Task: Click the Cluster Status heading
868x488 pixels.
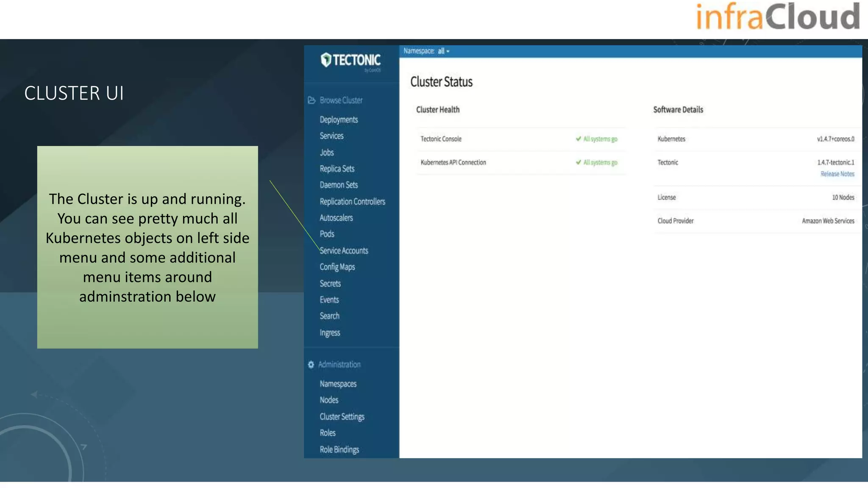Action: point(441,82)
